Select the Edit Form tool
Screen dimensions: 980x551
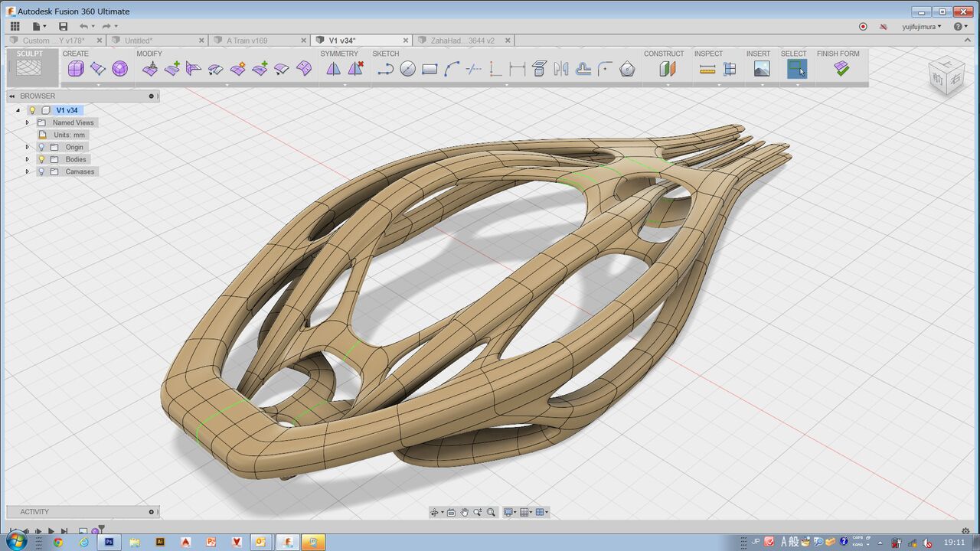[150, 69]
